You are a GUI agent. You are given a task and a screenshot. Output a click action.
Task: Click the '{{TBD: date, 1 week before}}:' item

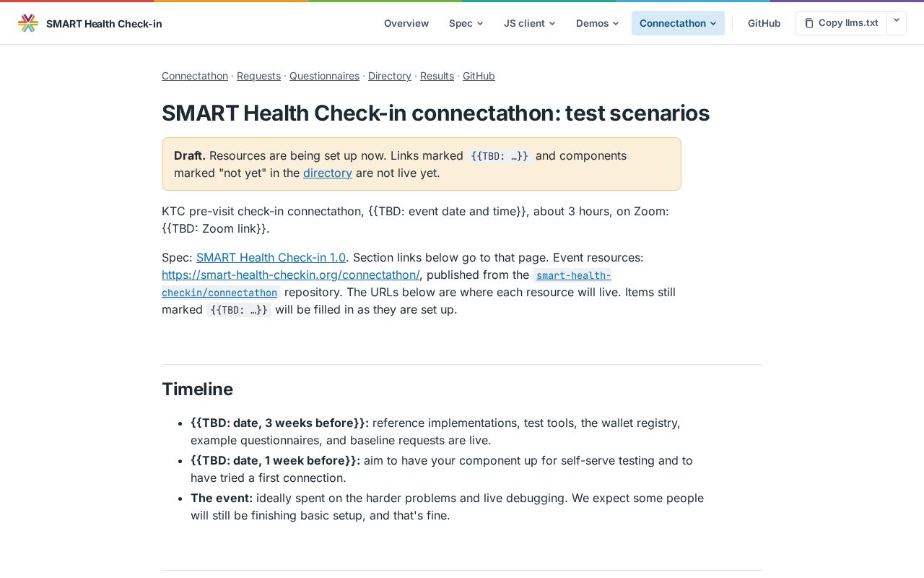click(275, 460)
